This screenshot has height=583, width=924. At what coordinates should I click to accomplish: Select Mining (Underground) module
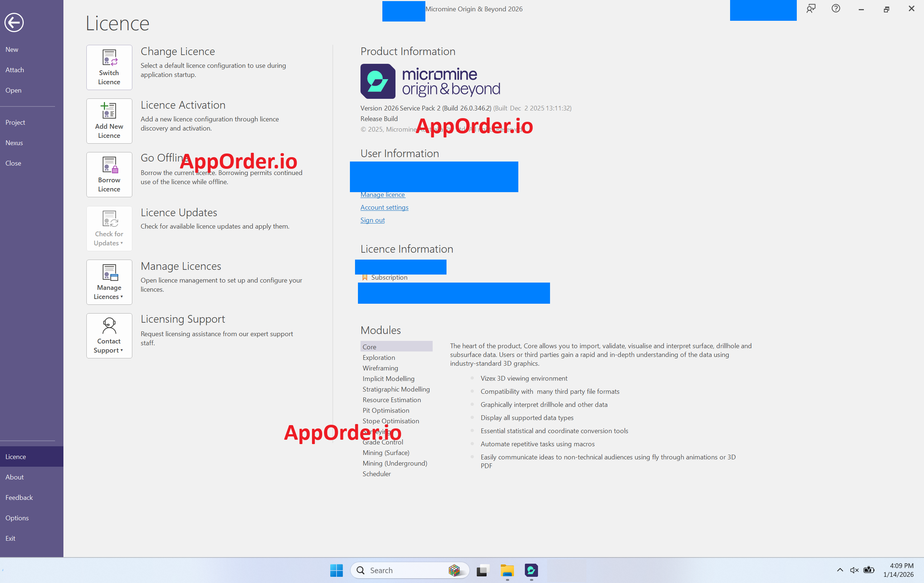(396, 463)
